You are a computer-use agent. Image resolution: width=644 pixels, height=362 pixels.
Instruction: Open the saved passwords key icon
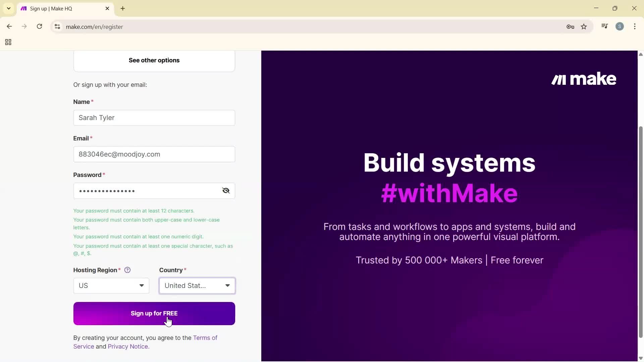[x=570, y=27]
